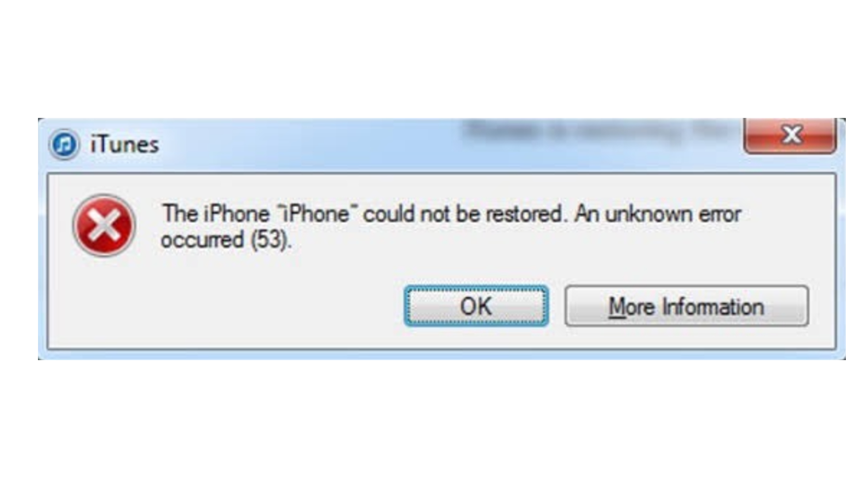Viewport: 868px width, 488px height.
Task: Click the iTunes music note icon
Action: [x=64, y=145]
